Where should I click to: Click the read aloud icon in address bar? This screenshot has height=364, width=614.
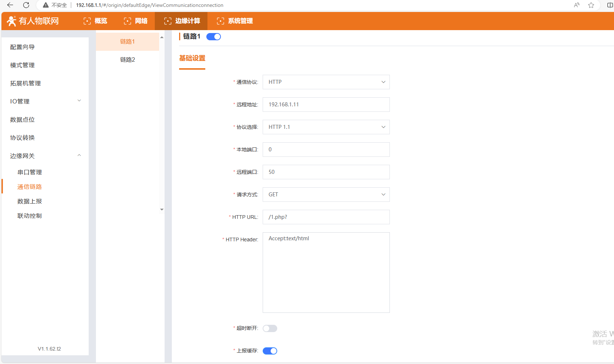point(577,5)
